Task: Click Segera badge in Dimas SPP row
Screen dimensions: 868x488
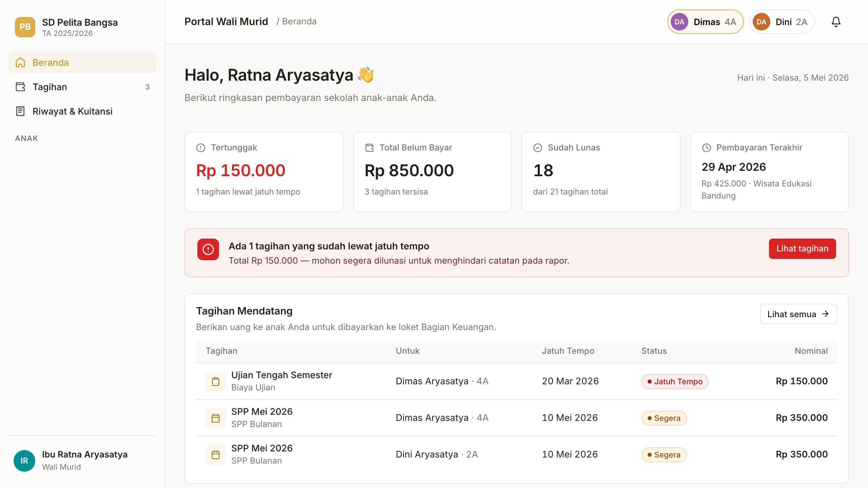Action: pos(664,418)
